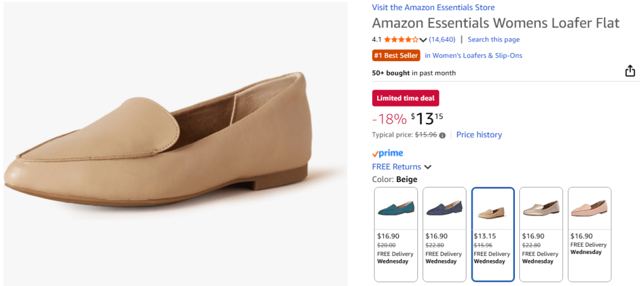Visit the Amazon Essentials Store link

(433, 8)
